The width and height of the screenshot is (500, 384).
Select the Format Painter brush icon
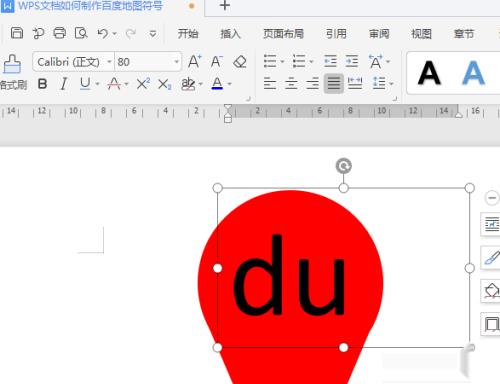[12, 64]
